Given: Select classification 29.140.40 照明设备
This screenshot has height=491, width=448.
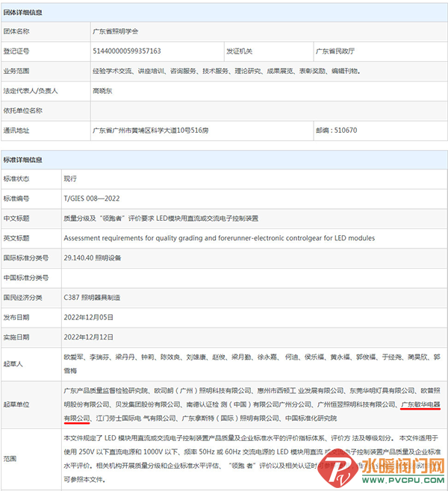Looking at the screenshot, I should click(x=93, y=258).
